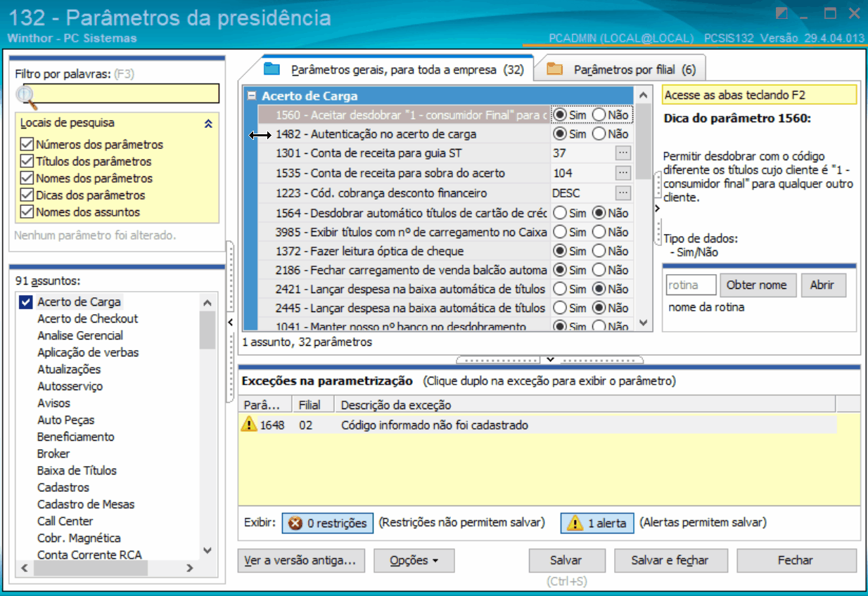Uncheck the Acerto de Carga subject checkbox
The width and height of the screenshot is (868, 596).
[26, 302]
